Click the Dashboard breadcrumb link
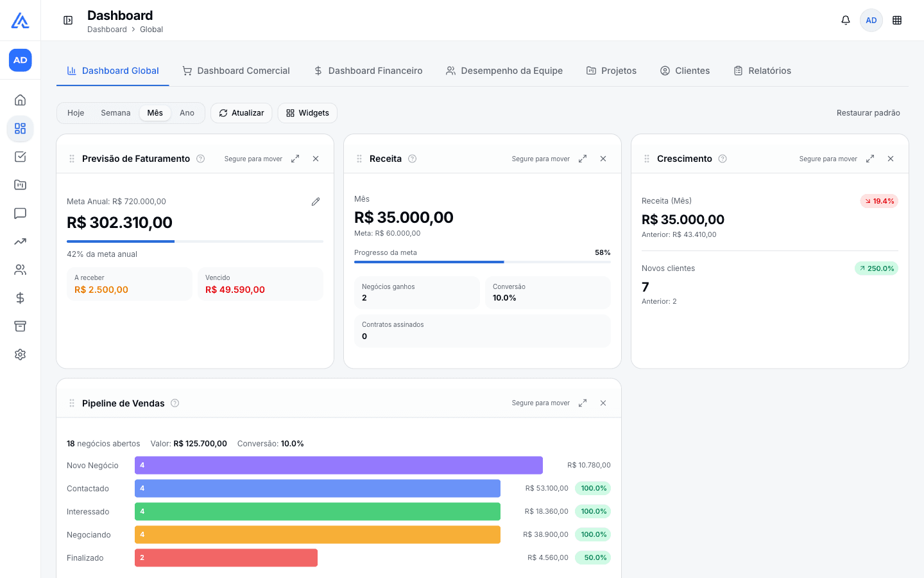The height and width of the screenshot is (578, 924). [107, 30]
